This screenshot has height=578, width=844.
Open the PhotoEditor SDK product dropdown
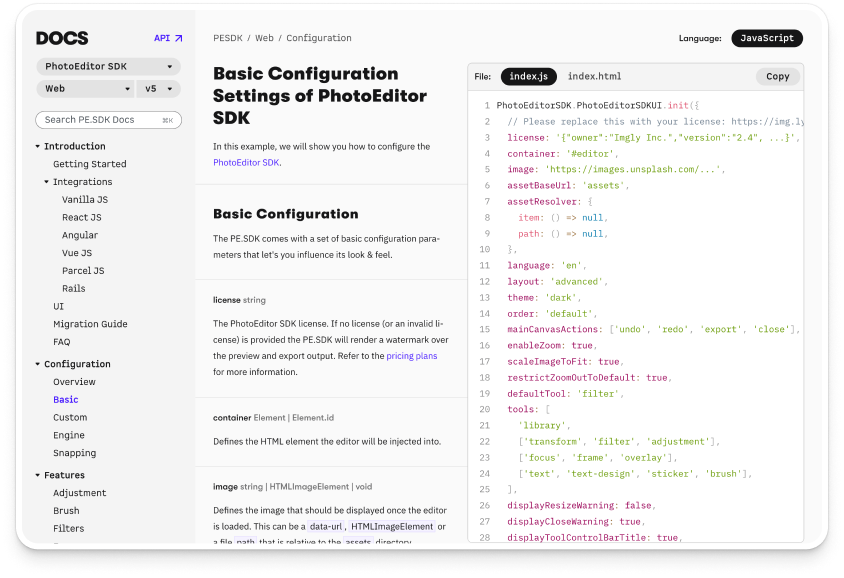point(108,66)
